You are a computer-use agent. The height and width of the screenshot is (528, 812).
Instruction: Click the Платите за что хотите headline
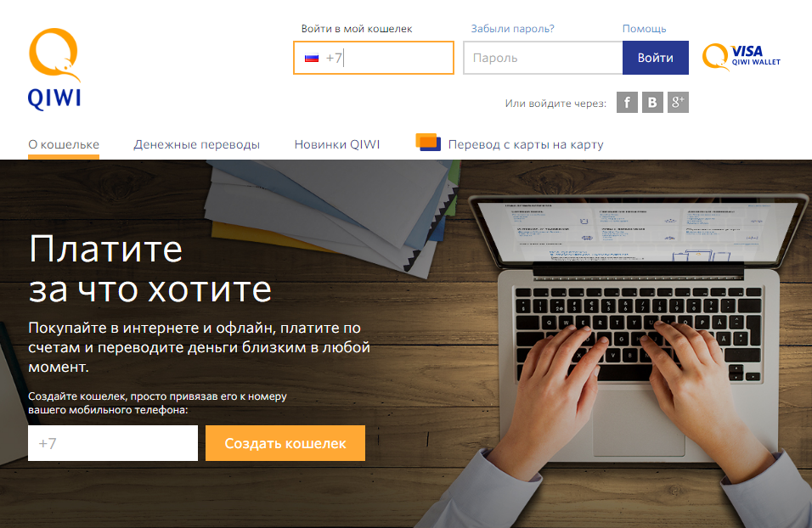pos(150,269)
